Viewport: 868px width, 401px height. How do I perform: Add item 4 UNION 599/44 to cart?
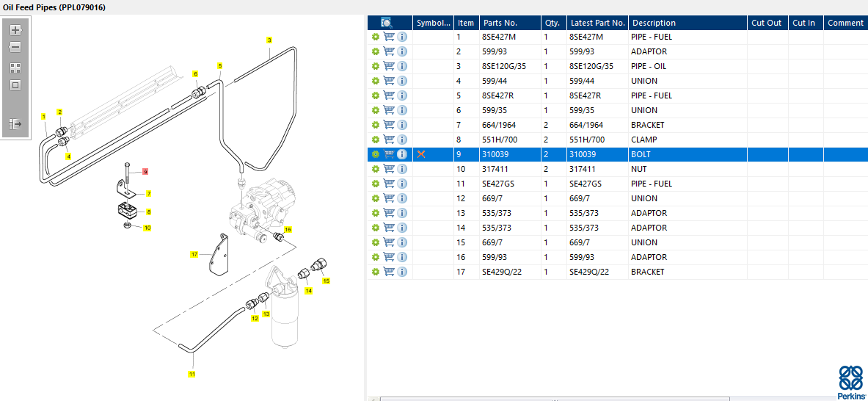[x=389, y=81]
